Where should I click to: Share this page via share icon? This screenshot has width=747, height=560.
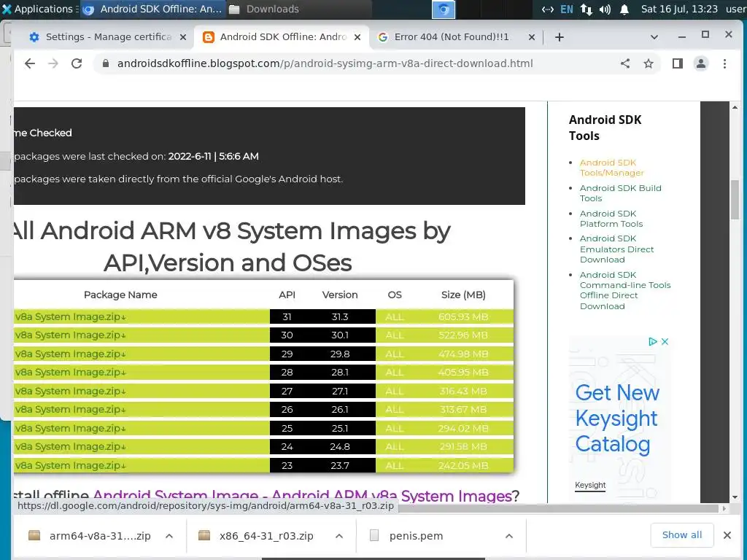[625, 63]
